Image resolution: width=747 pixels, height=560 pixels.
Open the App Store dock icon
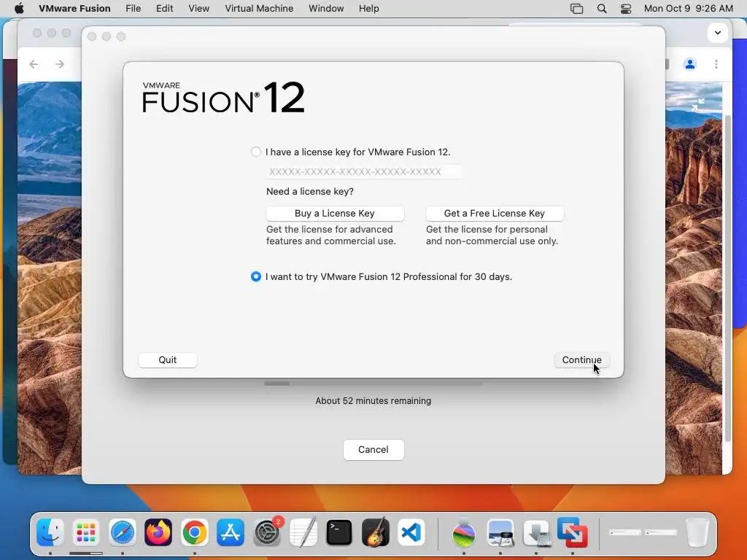231,532
